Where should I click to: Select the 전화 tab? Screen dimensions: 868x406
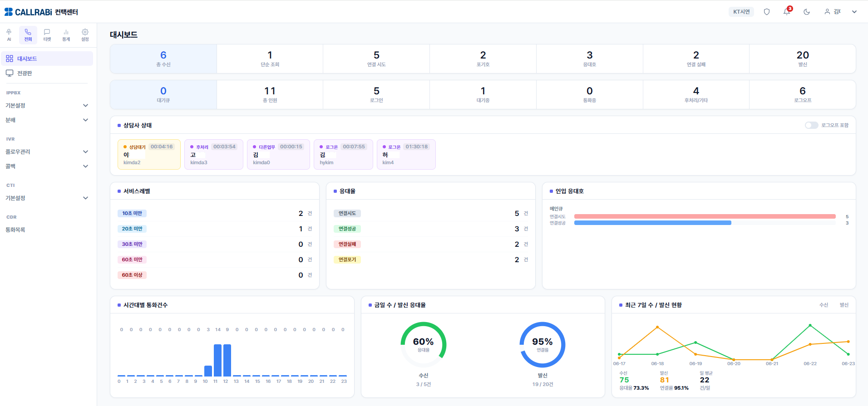(28, 35)
